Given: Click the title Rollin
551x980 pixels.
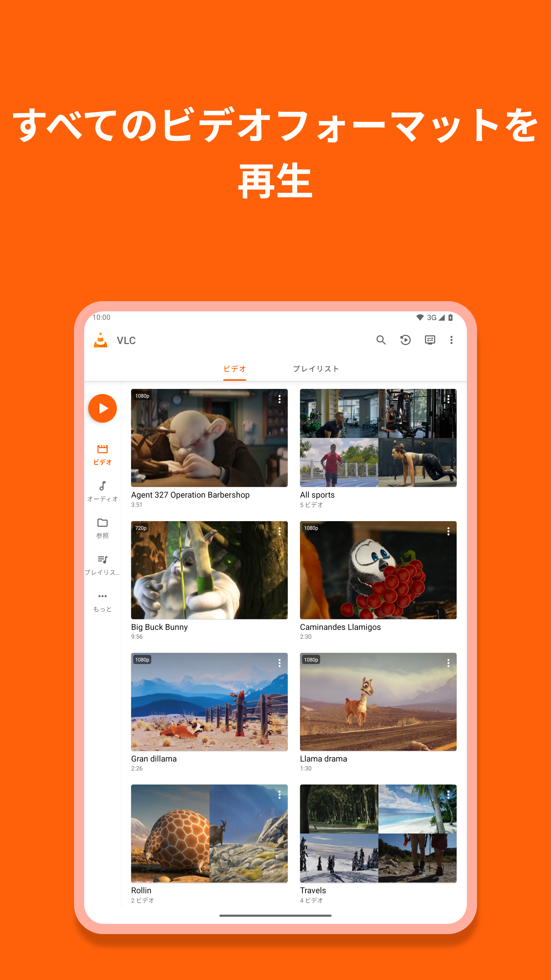Looking at the screenshot, I should click(141, 890).
